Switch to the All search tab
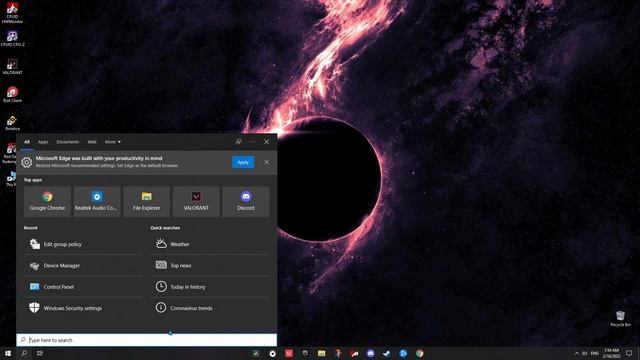The width and height of the screenshot is (640, 360). (27, 142)
